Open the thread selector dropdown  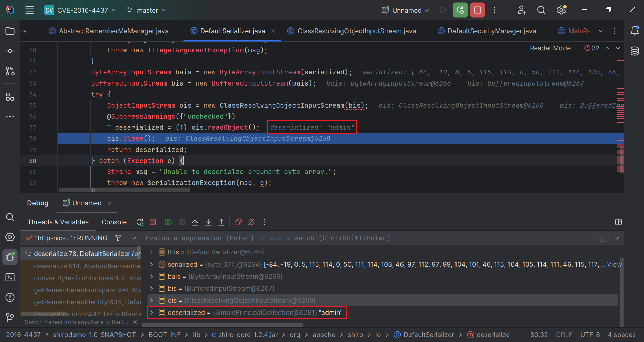134,238
